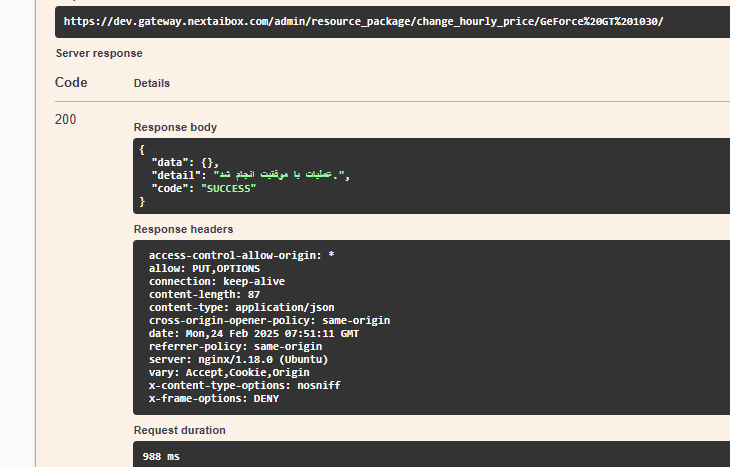The width and height of the screenshot is (730, 467).
Task: Click the connection: keep-alive header line
Action: [x=217, y=281]
